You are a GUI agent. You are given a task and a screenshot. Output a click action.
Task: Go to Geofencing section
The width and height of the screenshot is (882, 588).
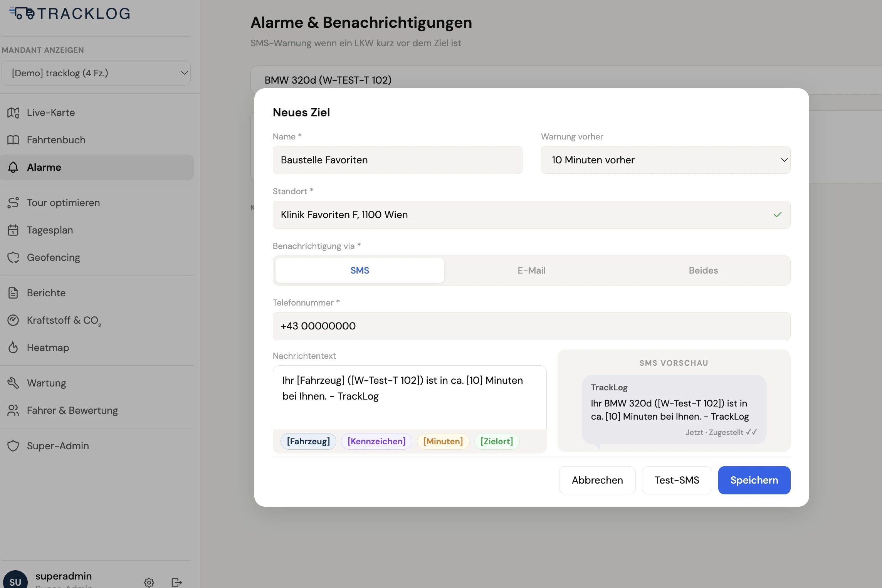pyautogui.click(x=96, y=257)
